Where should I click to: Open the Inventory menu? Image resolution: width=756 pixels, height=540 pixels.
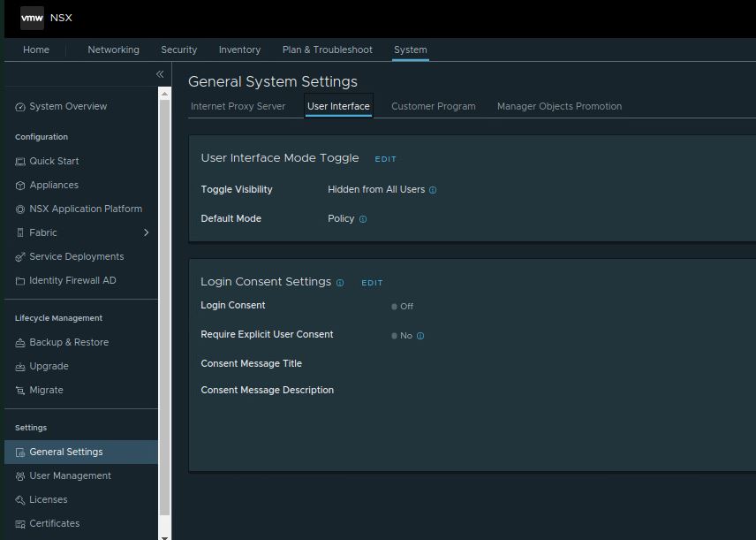[239, 49]
